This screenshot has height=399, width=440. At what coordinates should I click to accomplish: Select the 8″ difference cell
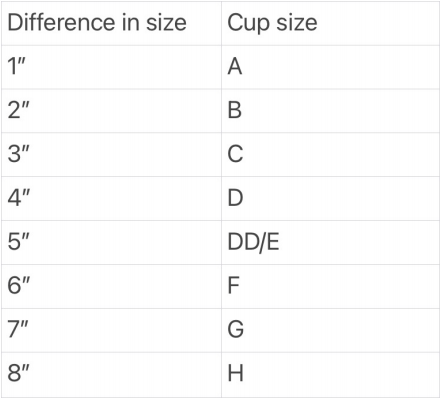pos(111,375)
